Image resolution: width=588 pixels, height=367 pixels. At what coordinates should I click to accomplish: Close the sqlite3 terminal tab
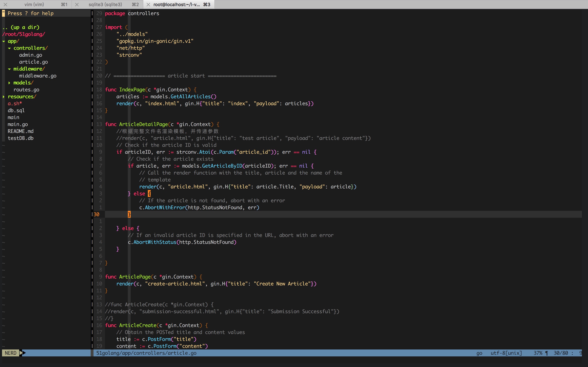tap(77, 4)
